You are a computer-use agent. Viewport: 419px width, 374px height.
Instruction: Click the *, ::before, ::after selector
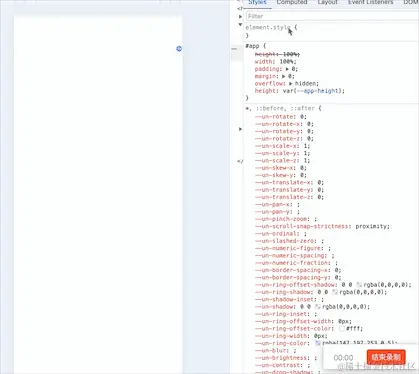(x=280, y=108)
